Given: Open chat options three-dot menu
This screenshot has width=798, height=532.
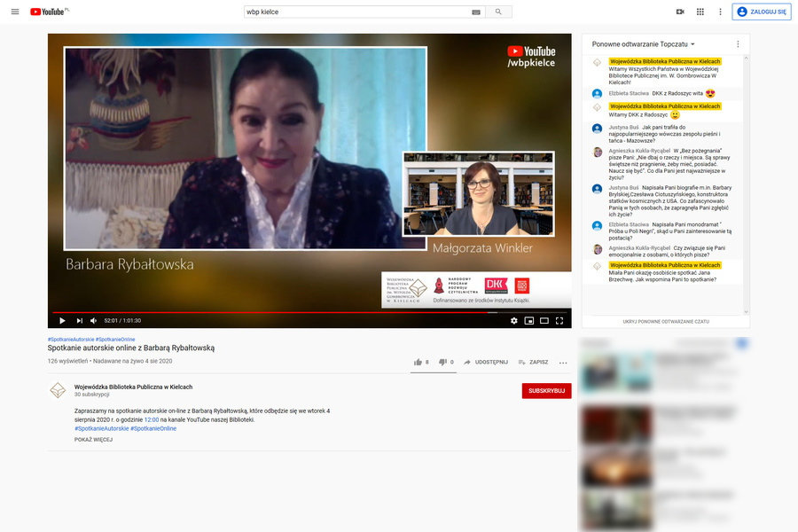Looking at the screenshot, I should click(x=738, y=44).
